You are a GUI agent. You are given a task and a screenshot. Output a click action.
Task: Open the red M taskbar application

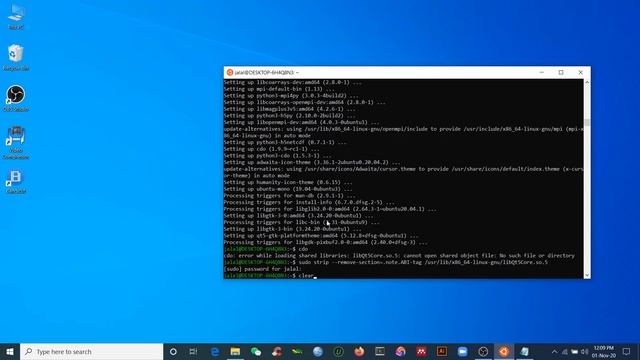click(x=421, y=351)
